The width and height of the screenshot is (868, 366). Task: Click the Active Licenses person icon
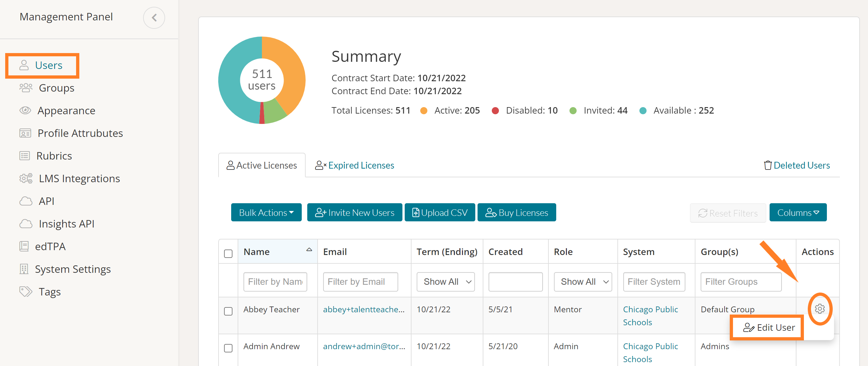[x=231, y=165]
